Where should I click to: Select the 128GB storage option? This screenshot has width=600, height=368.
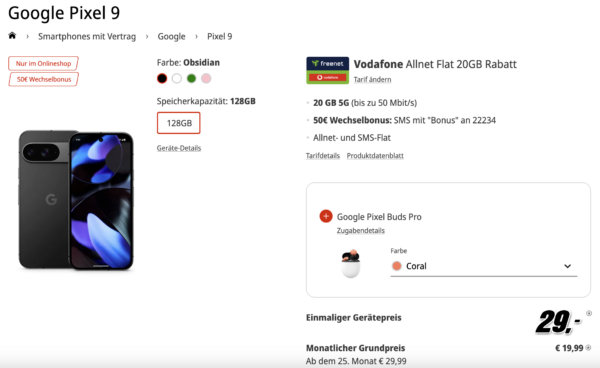coord(179,123)
